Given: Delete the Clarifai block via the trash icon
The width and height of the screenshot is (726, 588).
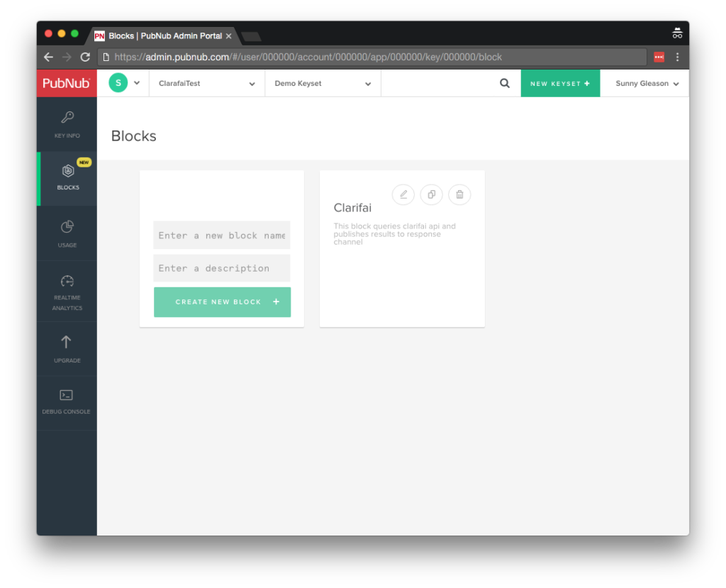Looking at the screenshot, I should tap(459, 194).
